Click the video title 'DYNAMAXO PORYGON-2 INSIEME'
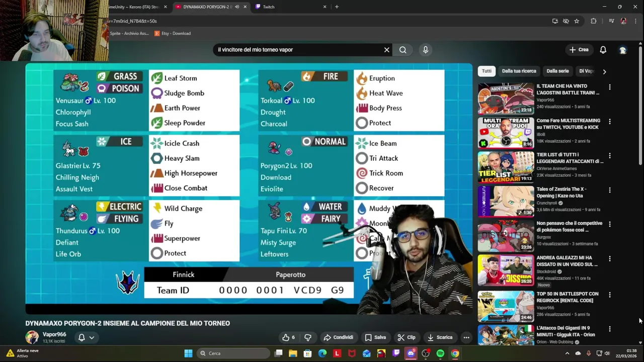 128,323
